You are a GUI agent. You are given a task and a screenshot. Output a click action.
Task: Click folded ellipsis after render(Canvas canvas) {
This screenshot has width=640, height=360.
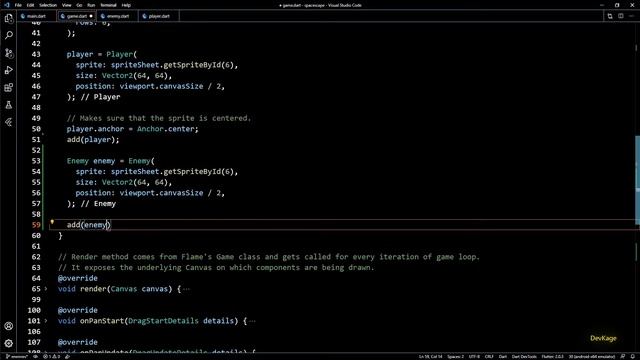click(186, 289)
